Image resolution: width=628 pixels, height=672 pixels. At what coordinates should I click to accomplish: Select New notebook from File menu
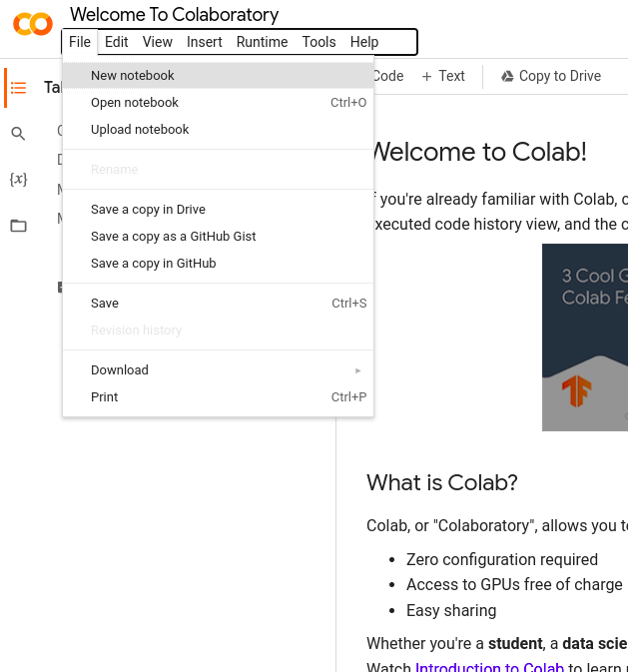pyautogui.click(x=218, y=76)
